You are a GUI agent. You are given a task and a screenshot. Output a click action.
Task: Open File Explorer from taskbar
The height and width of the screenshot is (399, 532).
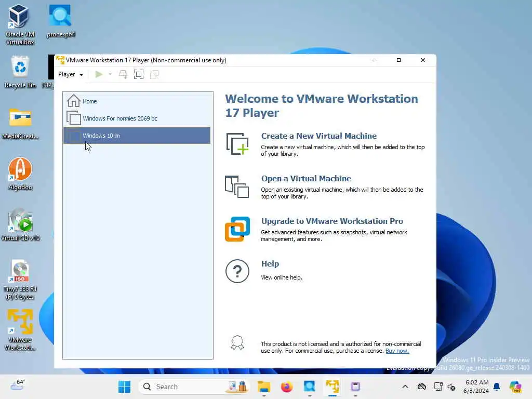point(263,387)
